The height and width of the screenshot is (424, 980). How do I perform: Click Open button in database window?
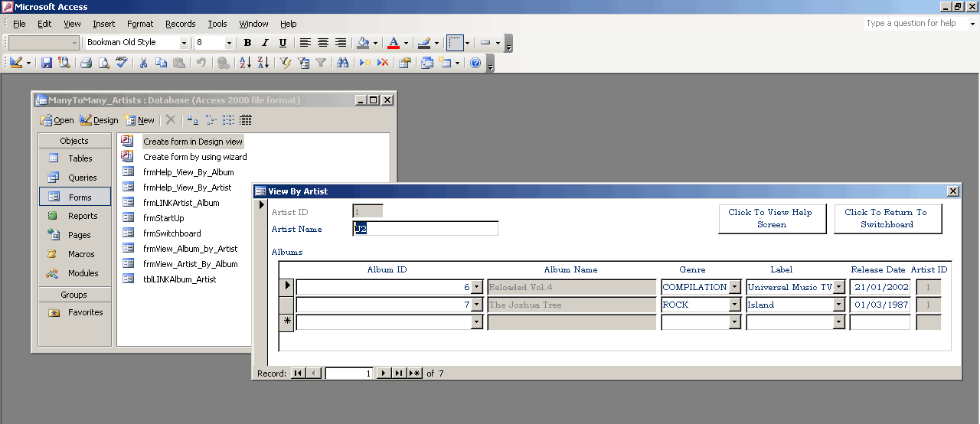[x=57, y=120]
